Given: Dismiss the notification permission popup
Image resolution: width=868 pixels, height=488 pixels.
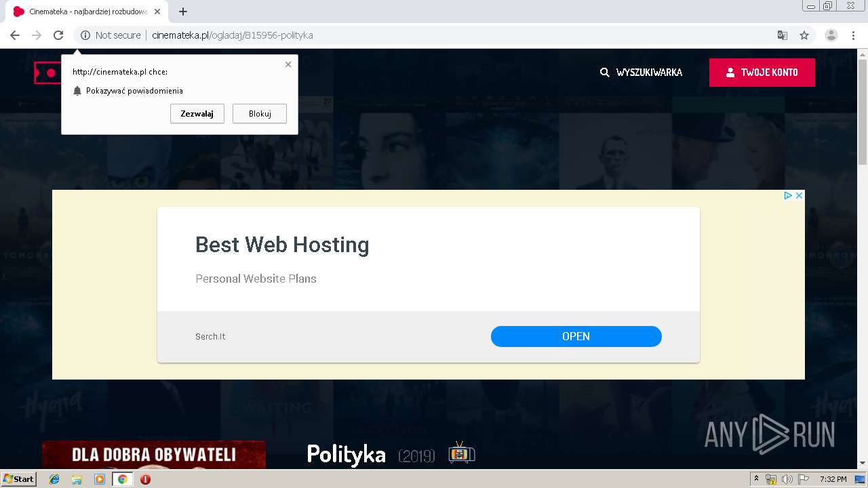Looking at the screenshot, I should [288, 64].
